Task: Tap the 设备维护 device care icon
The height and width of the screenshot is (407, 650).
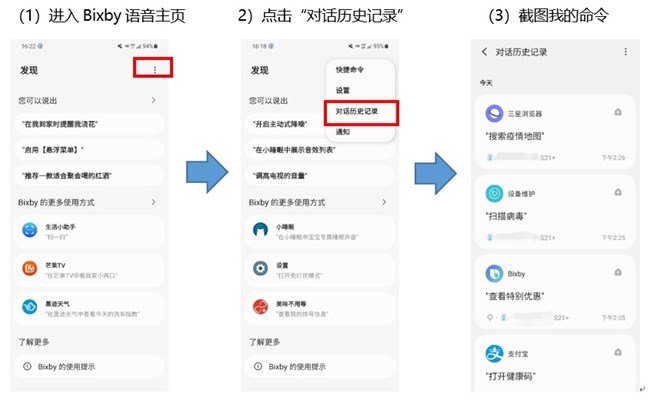Action: 494,194
